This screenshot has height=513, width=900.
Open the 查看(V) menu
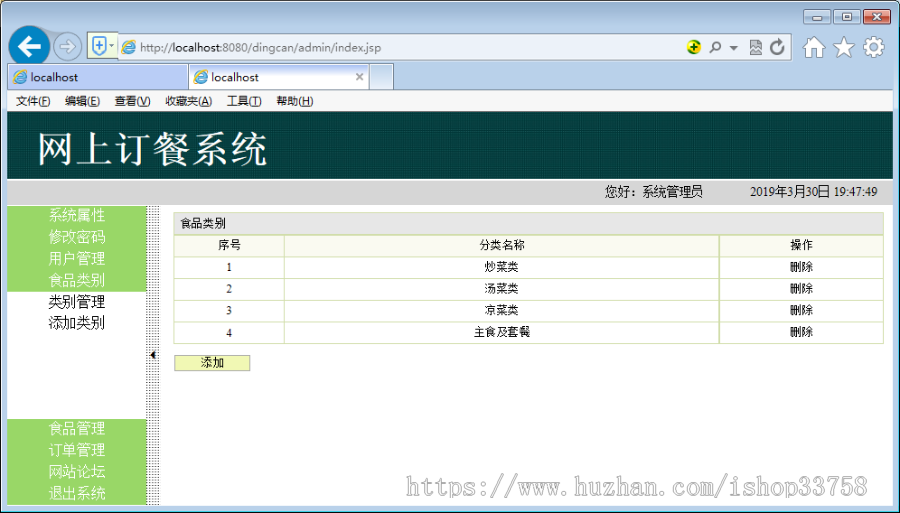pos(132,101)
